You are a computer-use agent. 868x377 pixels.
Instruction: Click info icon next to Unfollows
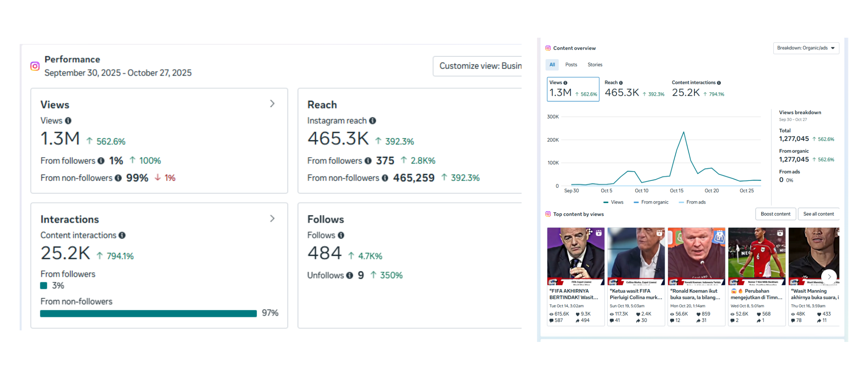pos(350,276)
